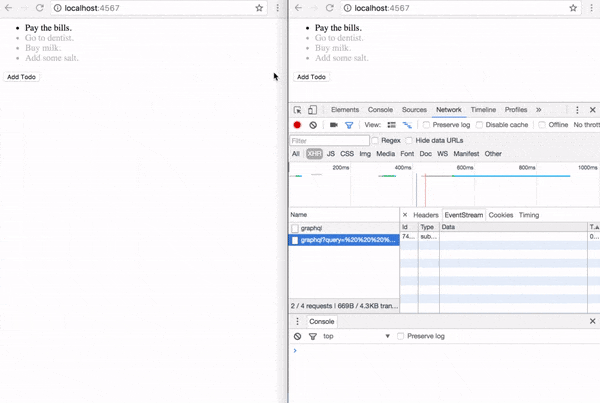600x403 pixels.
Task: Open the console context dropdown 'top'
Action: [x=356, y=336]
